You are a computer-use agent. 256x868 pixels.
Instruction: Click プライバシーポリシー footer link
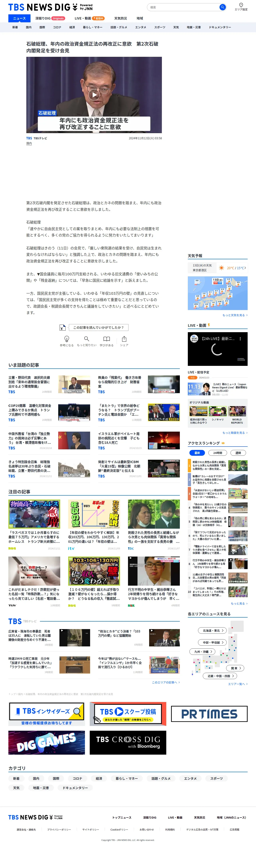tap(59, 830)
